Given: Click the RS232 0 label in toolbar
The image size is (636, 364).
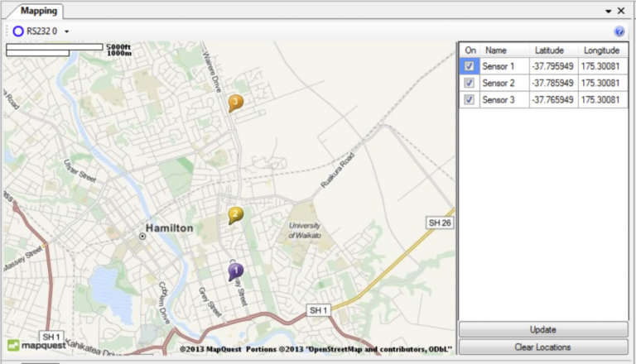Looking at the screenshot, I should (x=42, y=31).
